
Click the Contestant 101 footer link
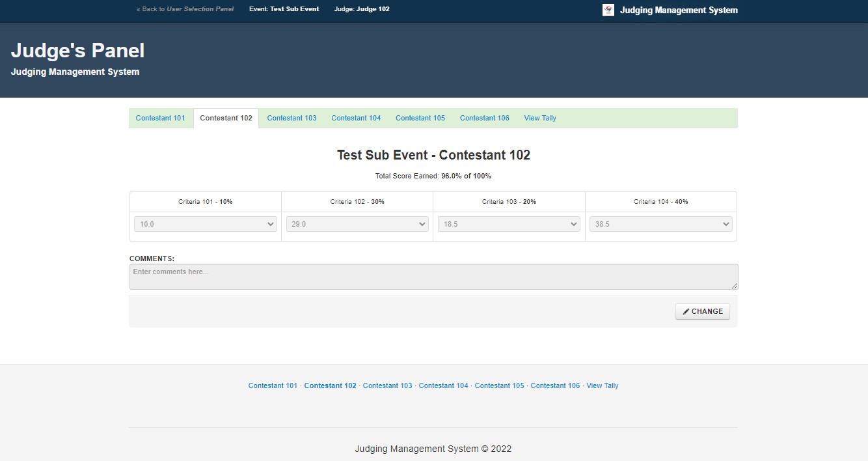(273, 386)
